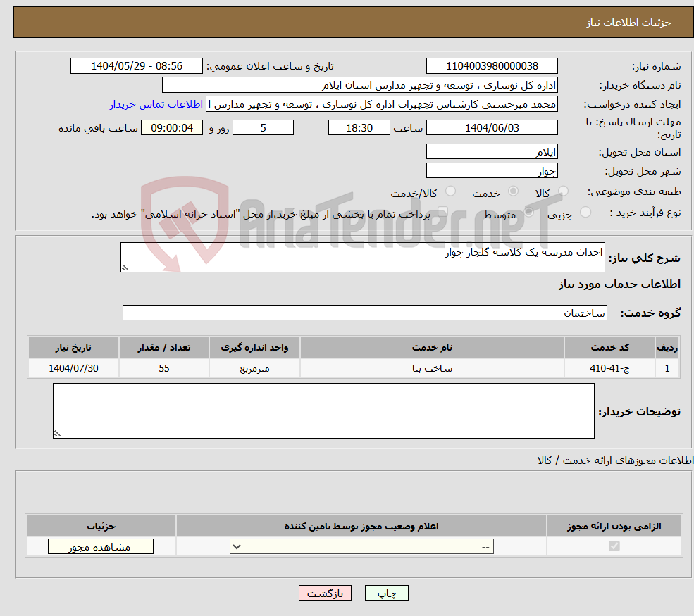Click the جزئیات column header
The height and width of the screenshot is (616, 694).
pyautogui.click(x=101, y=526)
